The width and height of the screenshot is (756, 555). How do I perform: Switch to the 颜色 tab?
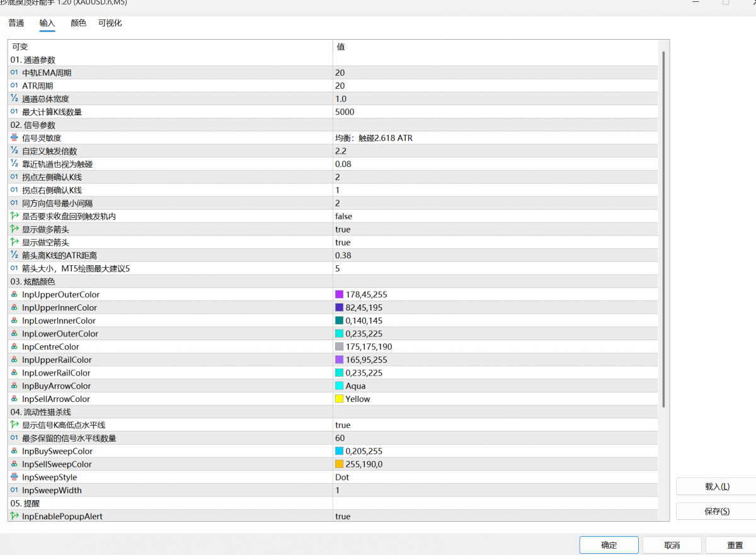(78, 23)
